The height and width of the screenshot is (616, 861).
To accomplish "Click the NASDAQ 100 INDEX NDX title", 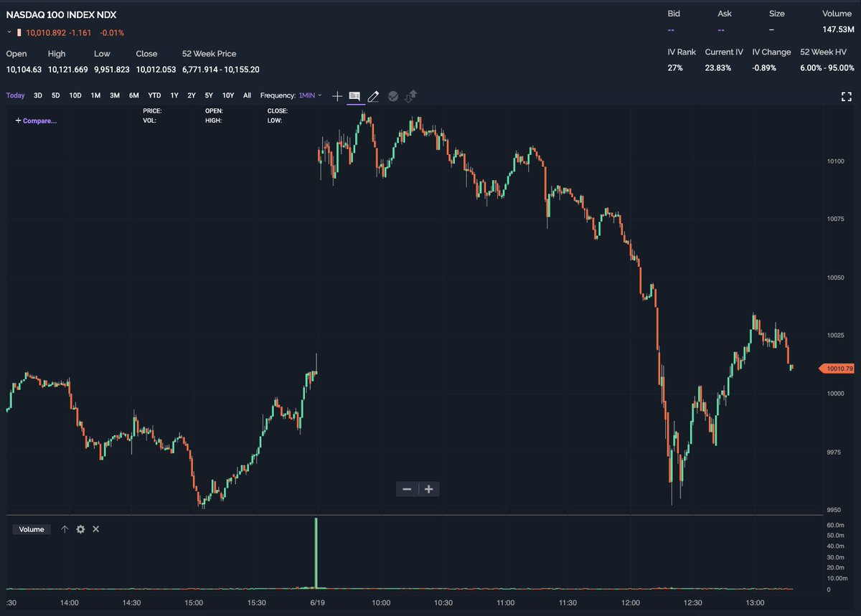I will 61,14.
